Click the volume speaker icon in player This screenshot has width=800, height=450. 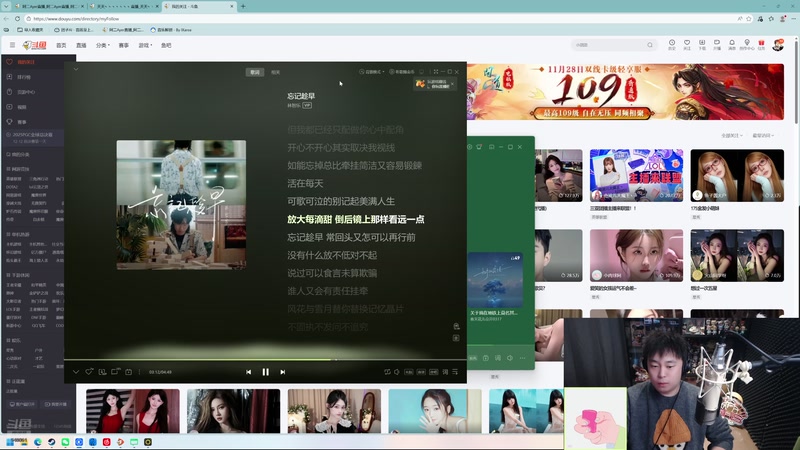[397, 372]
